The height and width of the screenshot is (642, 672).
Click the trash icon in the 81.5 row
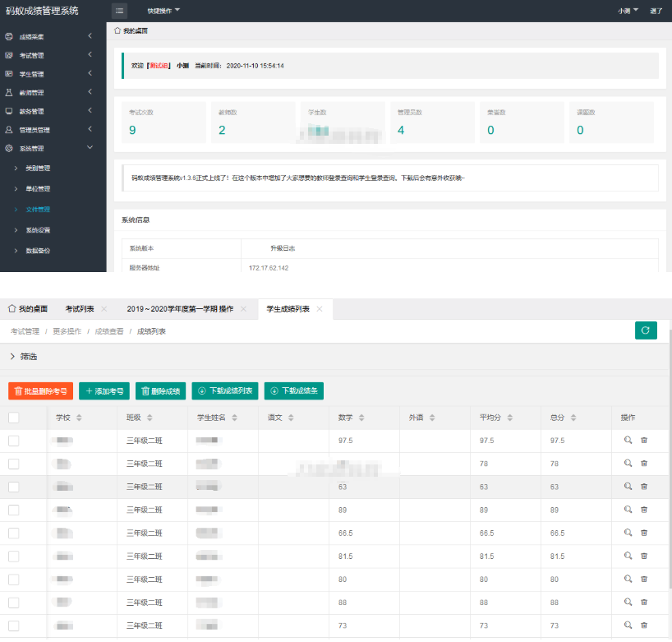point(644,556)
